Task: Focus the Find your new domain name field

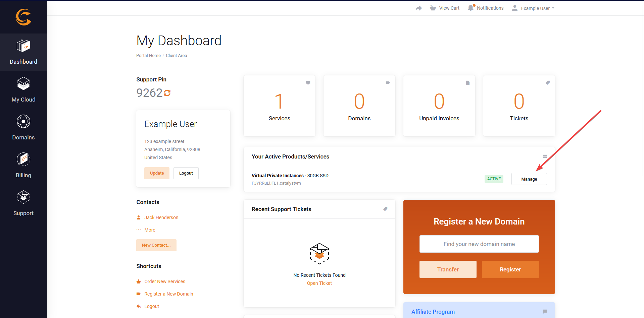Action: click(479, 244)
